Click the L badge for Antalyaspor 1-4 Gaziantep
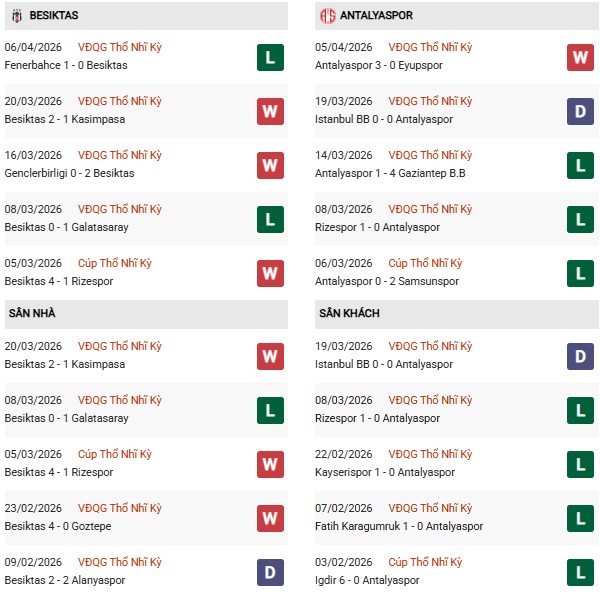The height and width of the screenshot is (595, 600). click(x=581, y=165)
